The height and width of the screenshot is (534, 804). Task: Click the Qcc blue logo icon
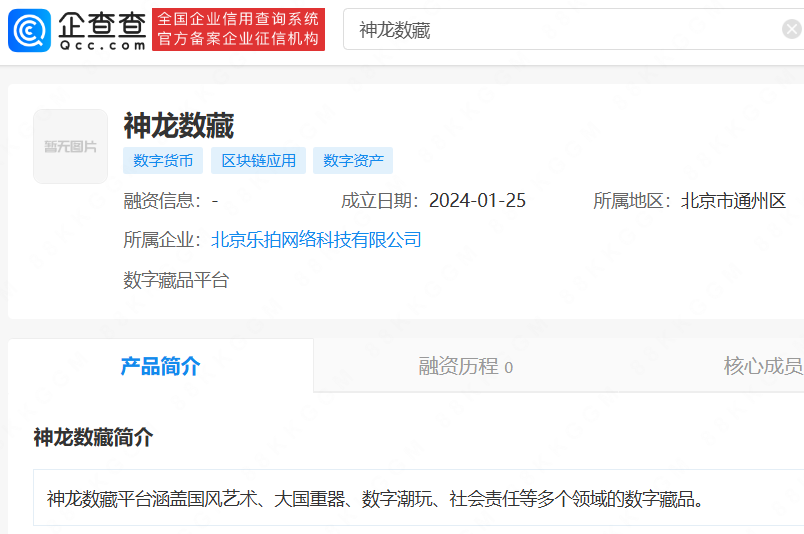pos(30,30)
